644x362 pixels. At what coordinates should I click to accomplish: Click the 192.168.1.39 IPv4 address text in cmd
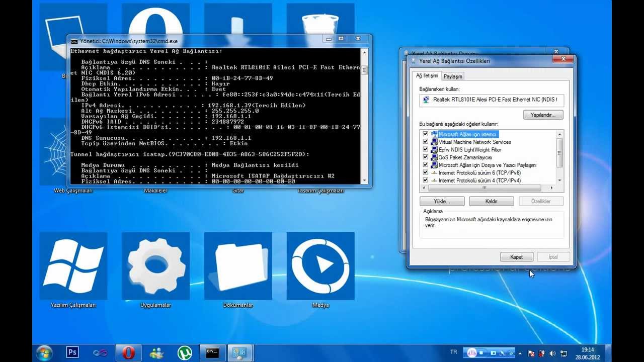[233, 106]
